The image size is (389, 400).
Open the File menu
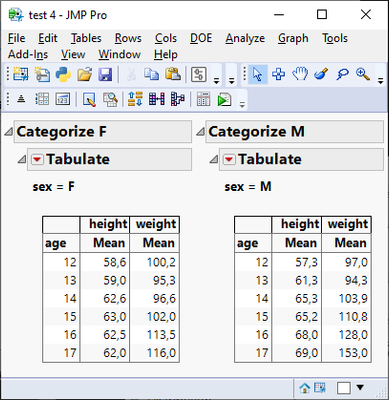[x=16, y=38]
